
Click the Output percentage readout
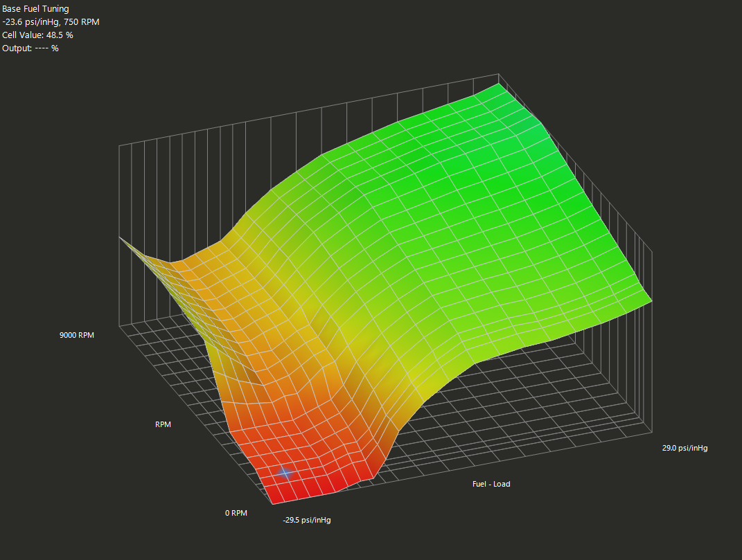point(30,48)
